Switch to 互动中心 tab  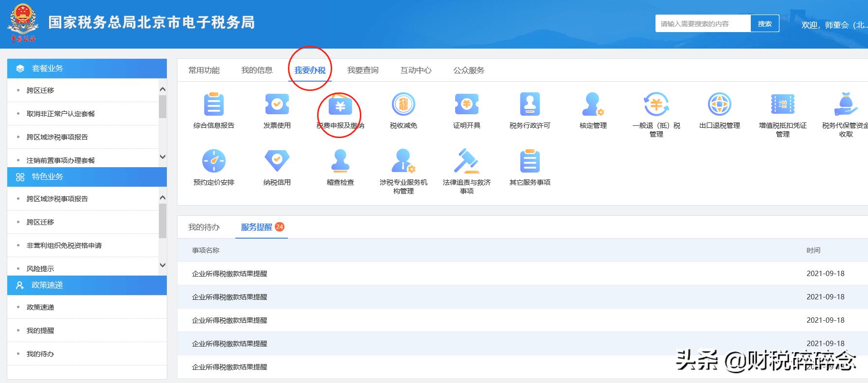416,70
